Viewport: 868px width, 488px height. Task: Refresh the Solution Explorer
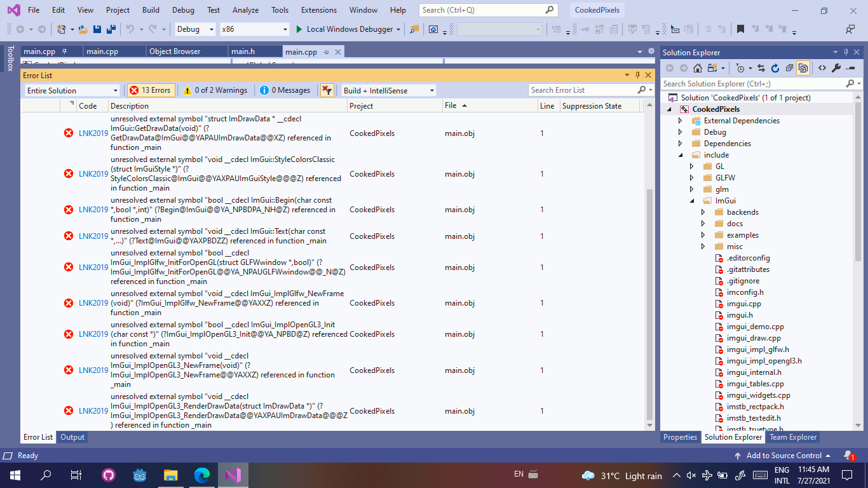pyautogui.click(x=775, y=69)
